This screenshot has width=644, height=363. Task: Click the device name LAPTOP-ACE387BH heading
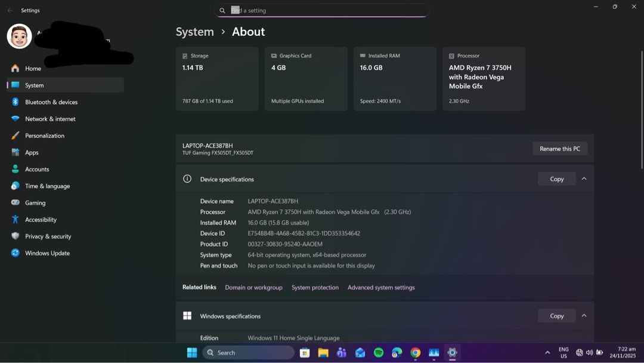[208, 146]
